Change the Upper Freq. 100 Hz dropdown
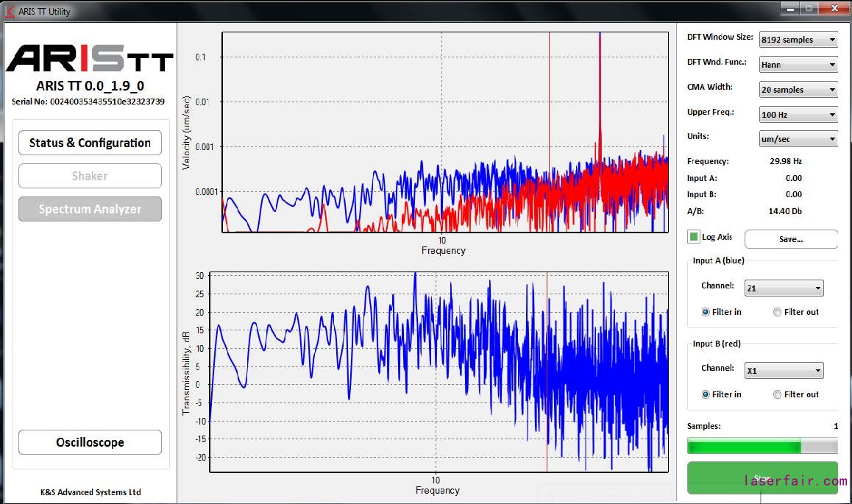This screenshot has height=504, width=852. [x=798, y=115]
